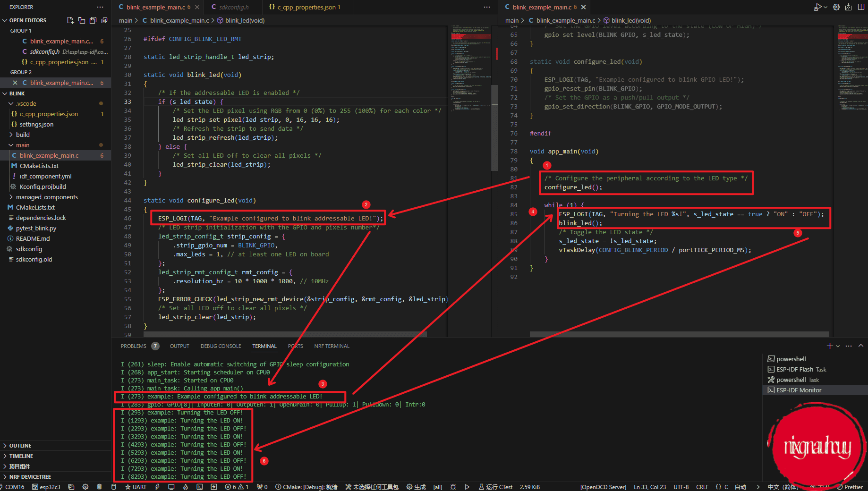This screenshot has height=491, width=868.
Task: Maximize the terminal panel with the up chevron
Action: [861, 346]
